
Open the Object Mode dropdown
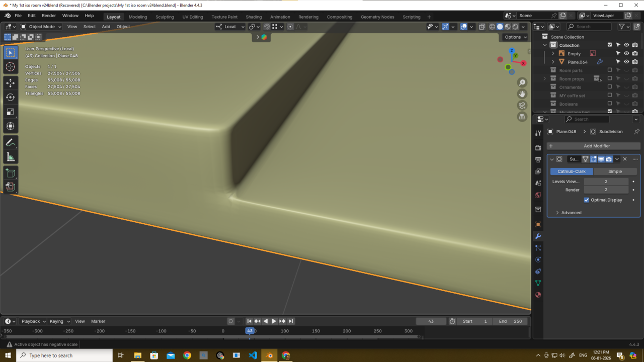tap(41, 27)
